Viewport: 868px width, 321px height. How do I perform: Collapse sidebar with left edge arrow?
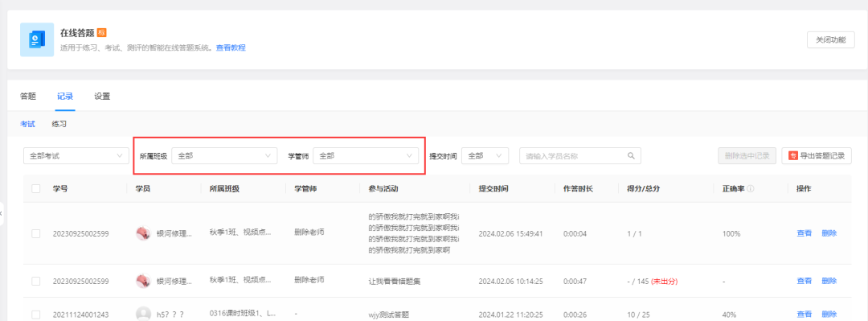coord(1,213)
